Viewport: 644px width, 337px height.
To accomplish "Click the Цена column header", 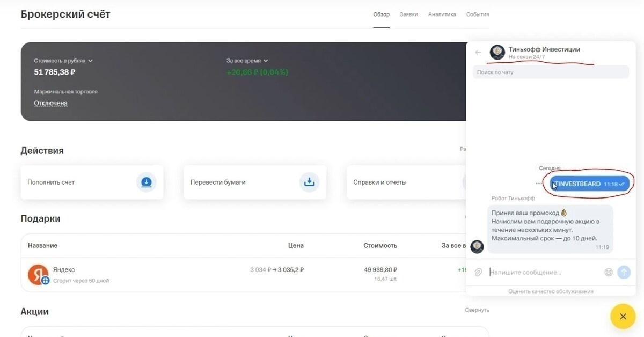I will [x=296, y=246].
